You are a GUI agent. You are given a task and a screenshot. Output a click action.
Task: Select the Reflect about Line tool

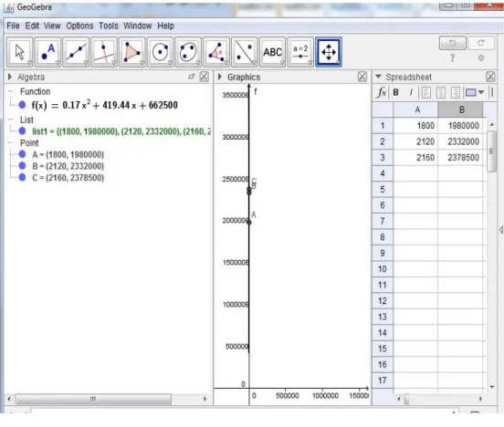245,52
